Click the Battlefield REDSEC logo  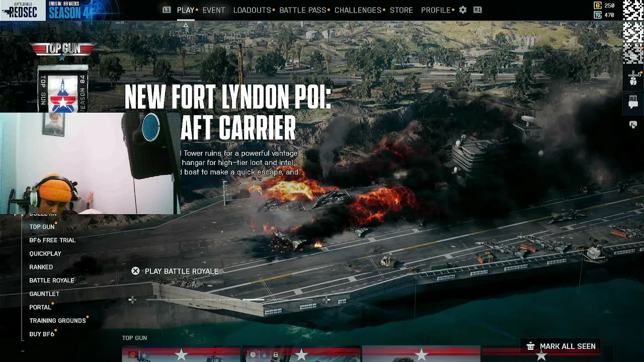pyautogui.click(x=23, y=10)
